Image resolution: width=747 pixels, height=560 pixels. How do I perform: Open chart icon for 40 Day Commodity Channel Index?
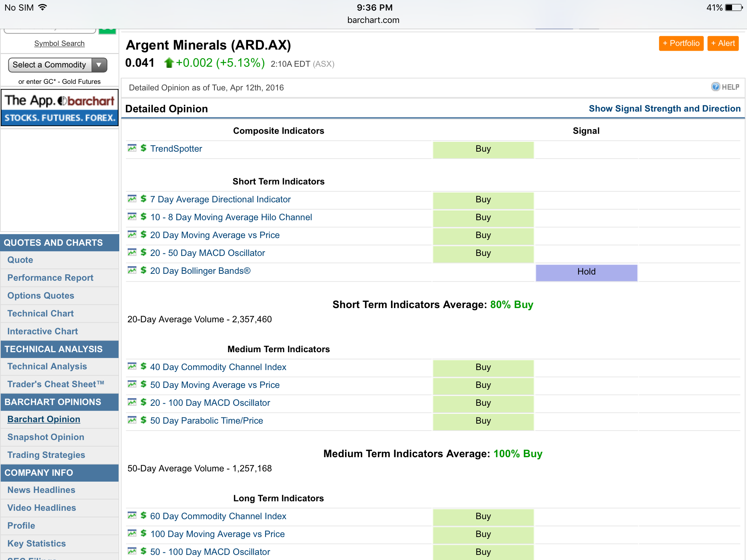click(x=132, y=366)
